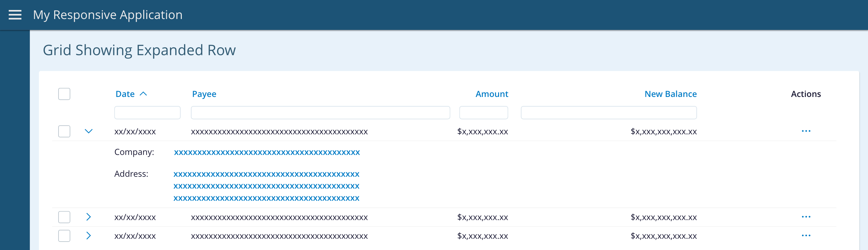Focus the Date filter input field

coord(147,113)
